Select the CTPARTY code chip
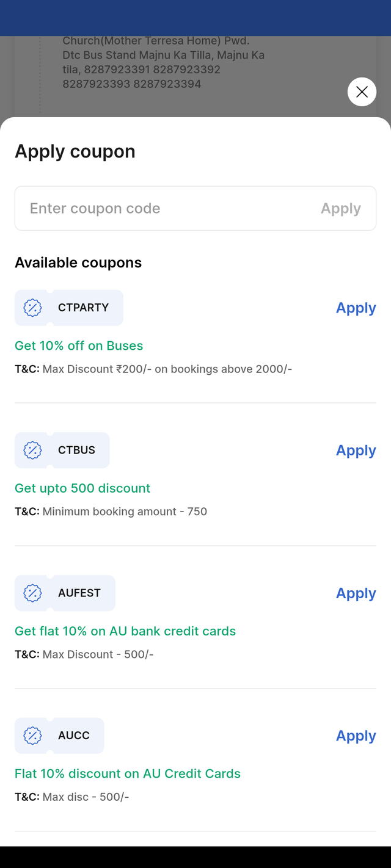The height and width of the screenshot is (868, 391). pyautogui.click(x=69, y=308)
